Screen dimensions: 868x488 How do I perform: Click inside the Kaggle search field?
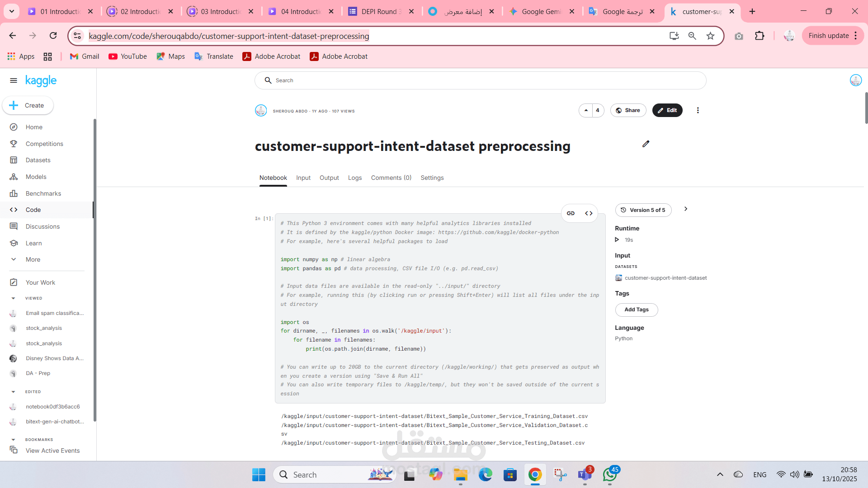[452, 80]
